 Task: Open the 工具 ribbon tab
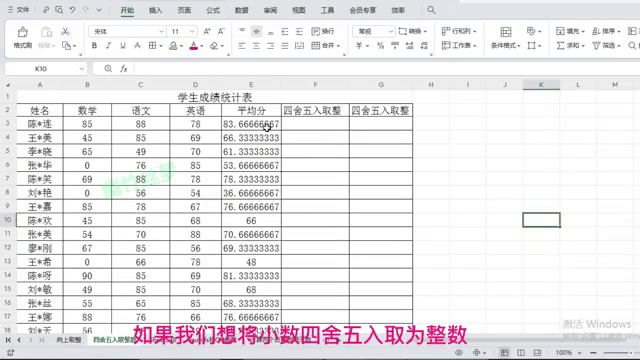tap(327, 10)
